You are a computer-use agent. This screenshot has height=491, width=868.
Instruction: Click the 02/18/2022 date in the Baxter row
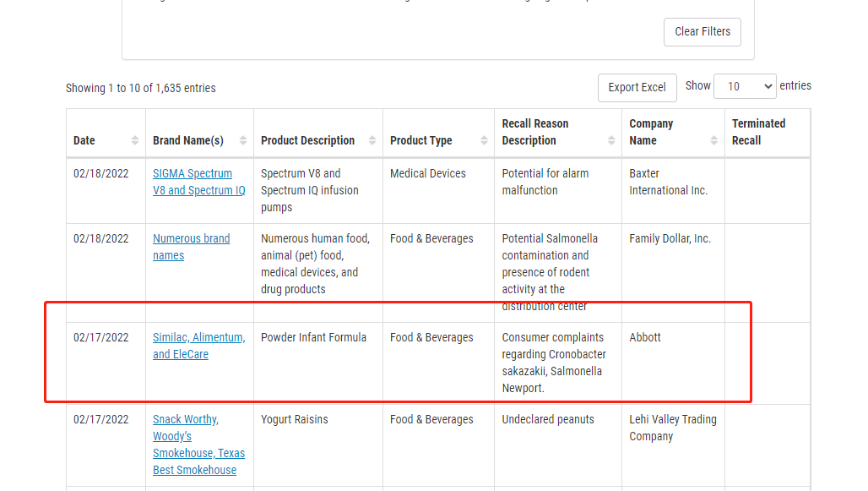(100, 173)
